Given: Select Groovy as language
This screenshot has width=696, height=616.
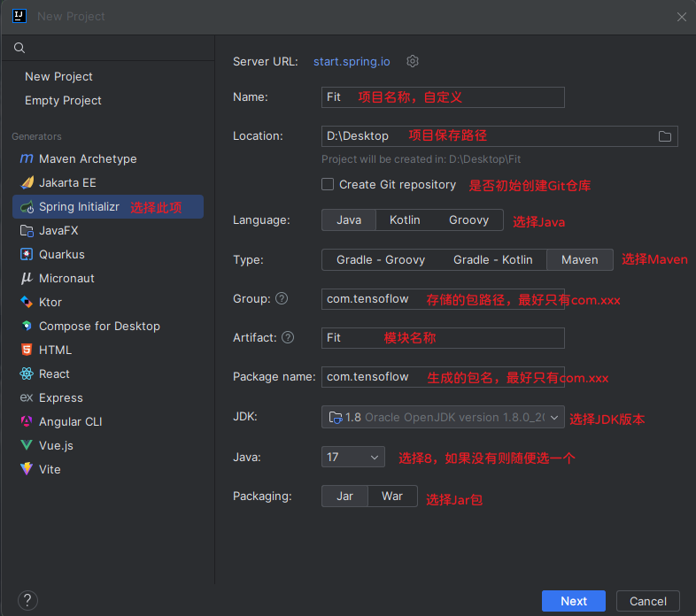Looking at the screenshot, I should (x=468, y=220).
